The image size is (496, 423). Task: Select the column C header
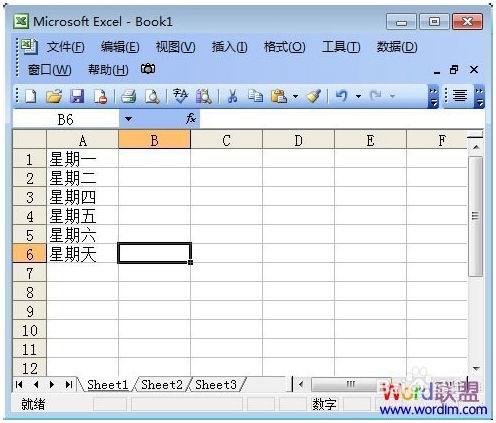226,140
